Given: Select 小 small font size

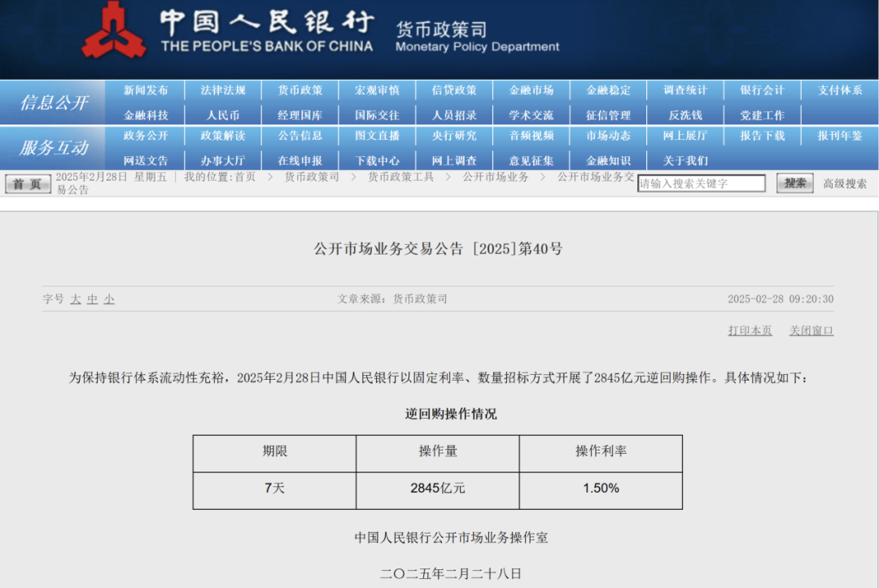Looking at the screenshot, I should point(109,299).
